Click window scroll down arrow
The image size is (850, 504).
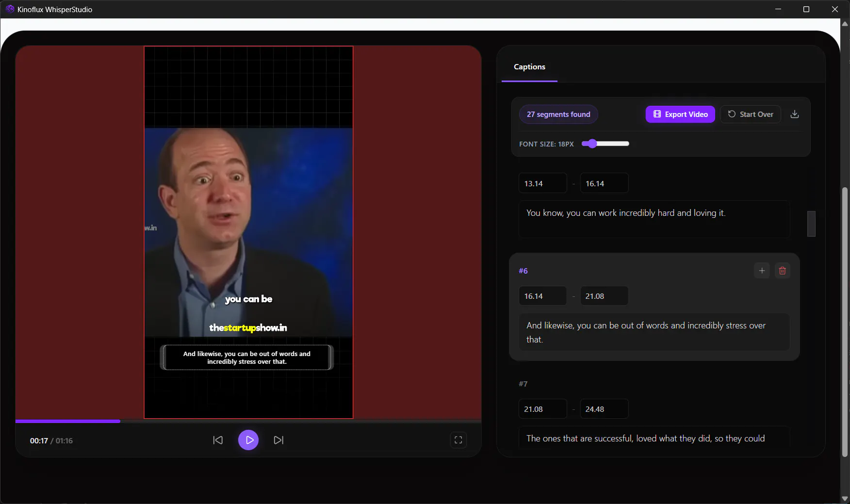point(845,499)
